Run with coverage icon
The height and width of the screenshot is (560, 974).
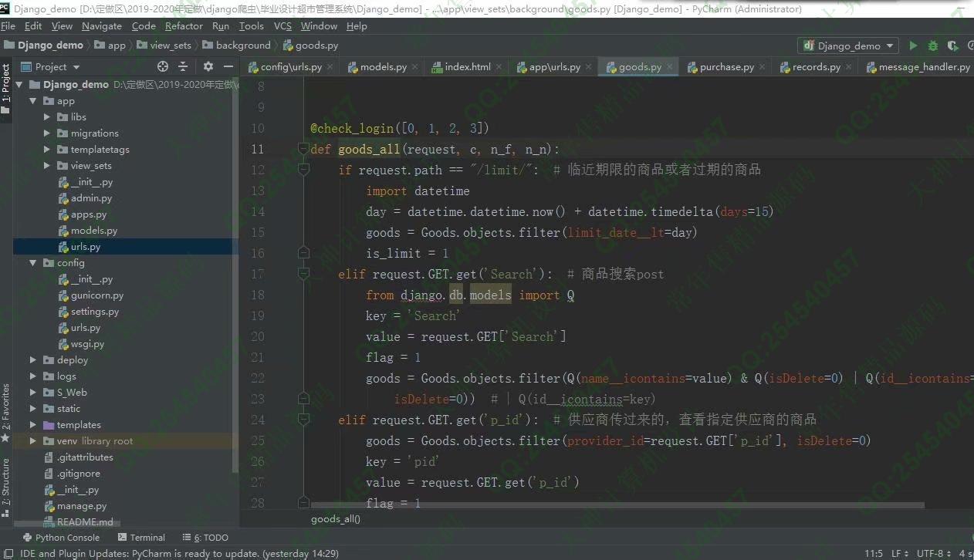tap(953, 46)
